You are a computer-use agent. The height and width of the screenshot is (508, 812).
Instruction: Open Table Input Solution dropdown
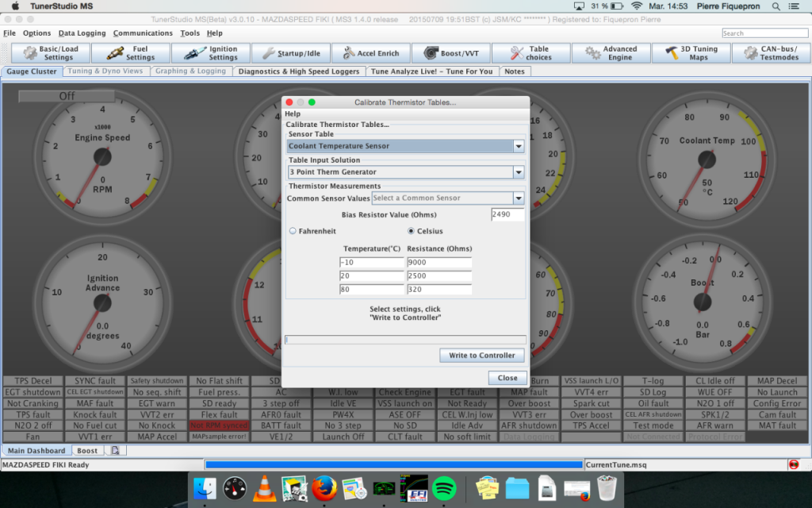pos(405,172)
